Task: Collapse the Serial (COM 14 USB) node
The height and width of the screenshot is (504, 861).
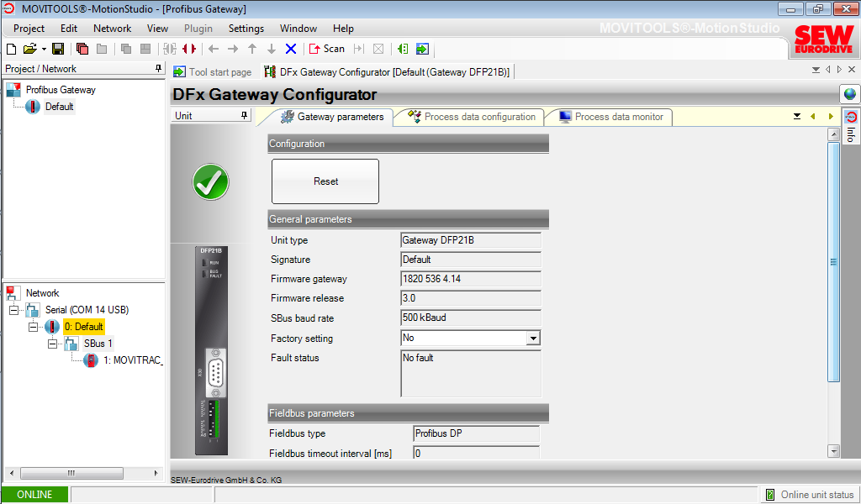Action: [13, 311]
